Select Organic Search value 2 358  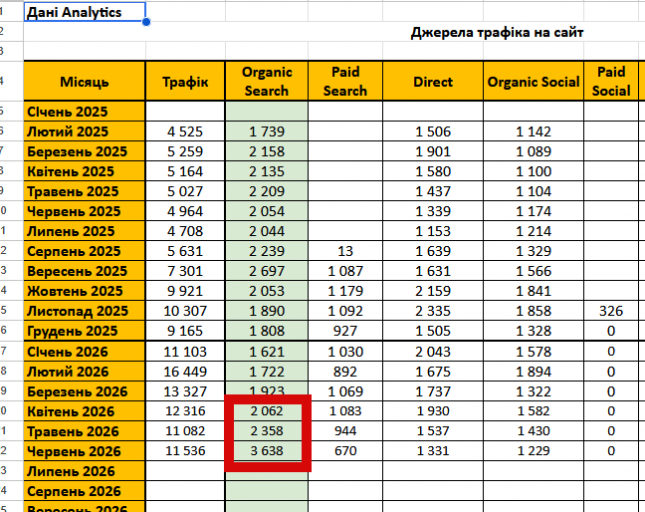pos(267,431)
